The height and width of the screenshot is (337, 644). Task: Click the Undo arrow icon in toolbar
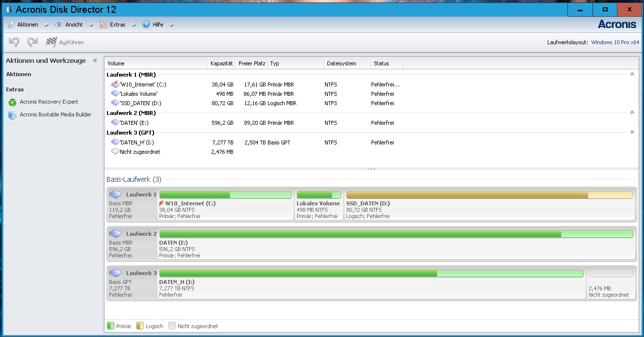coord(14,42)
